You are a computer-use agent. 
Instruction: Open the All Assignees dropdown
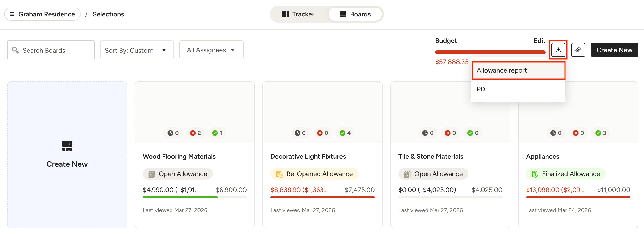(x=211, y=50)
